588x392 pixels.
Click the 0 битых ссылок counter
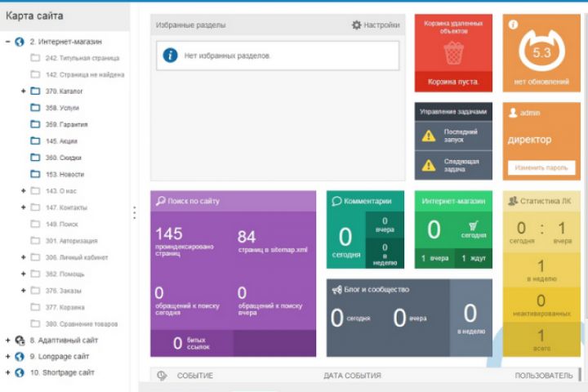coord(192,343)
